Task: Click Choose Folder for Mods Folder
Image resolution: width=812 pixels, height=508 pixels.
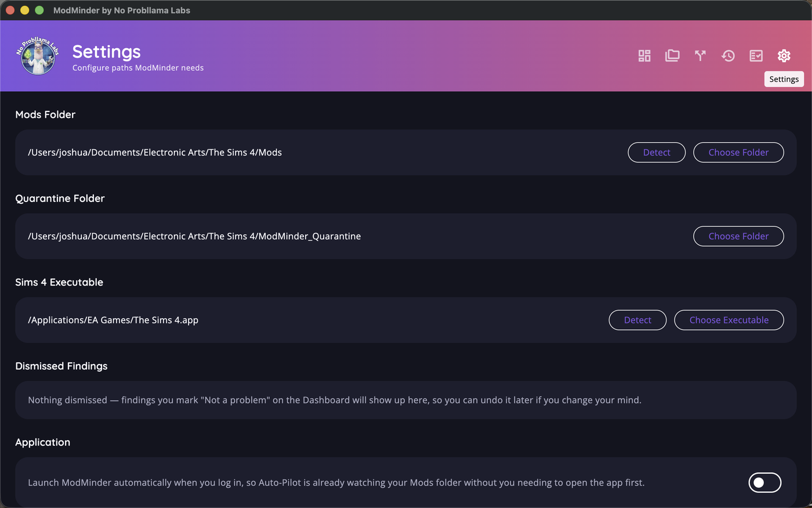Action: click(738, 152)
